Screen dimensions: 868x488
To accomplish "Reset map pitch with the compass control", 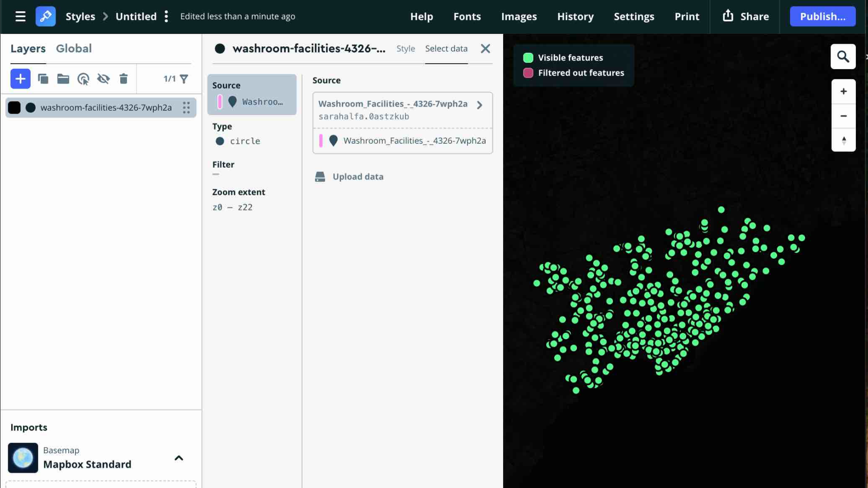I will [x=844, y=141].
